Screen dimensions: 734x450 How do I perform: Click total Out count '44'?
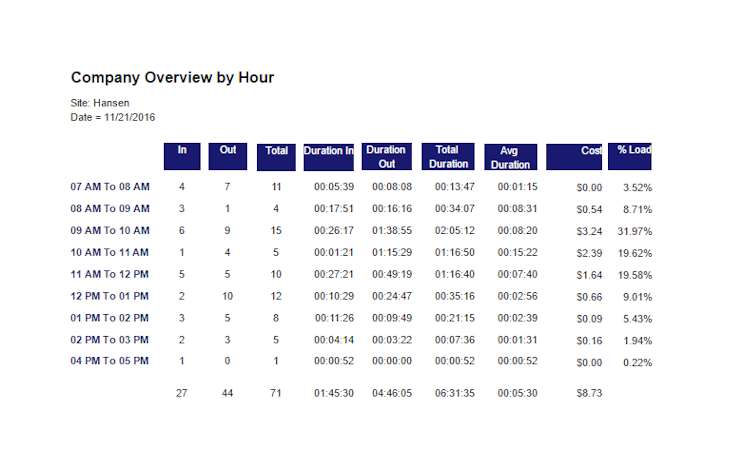tap(228, 393)
